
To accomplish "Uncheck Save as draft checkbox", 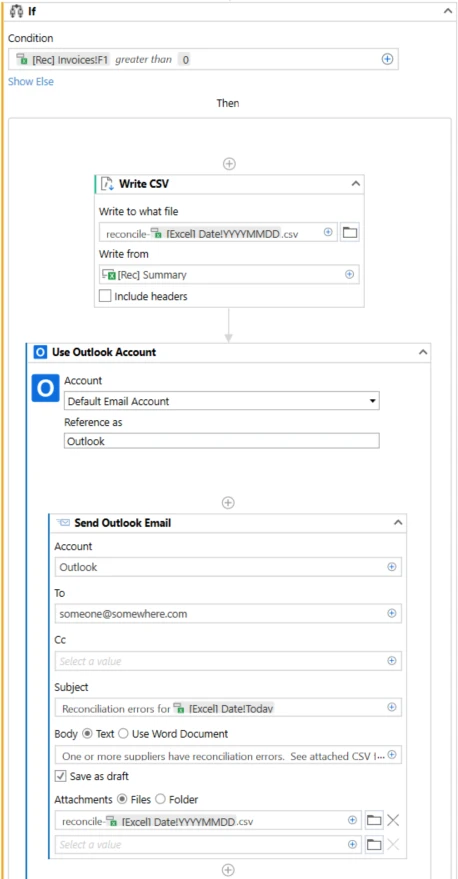I will pos(61,776).
